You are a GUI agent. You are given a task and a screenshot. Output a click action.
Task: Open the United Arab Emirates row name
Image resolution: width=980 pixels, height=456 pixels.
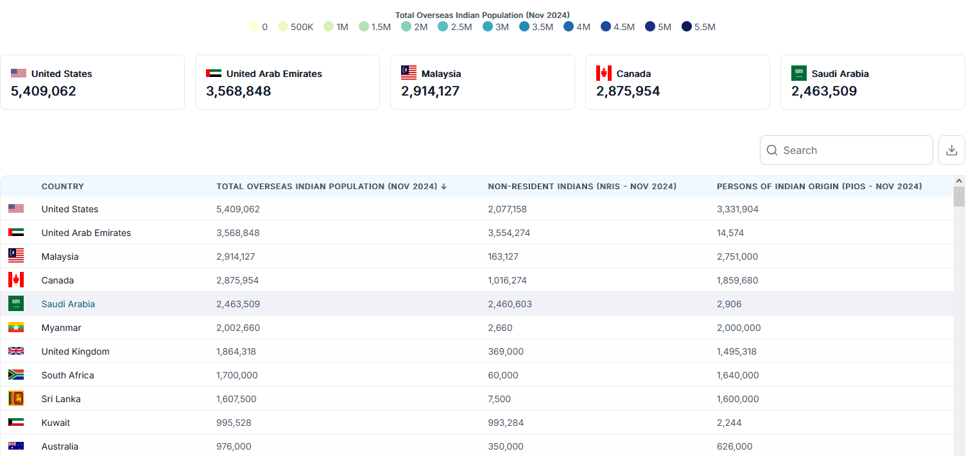86,233
